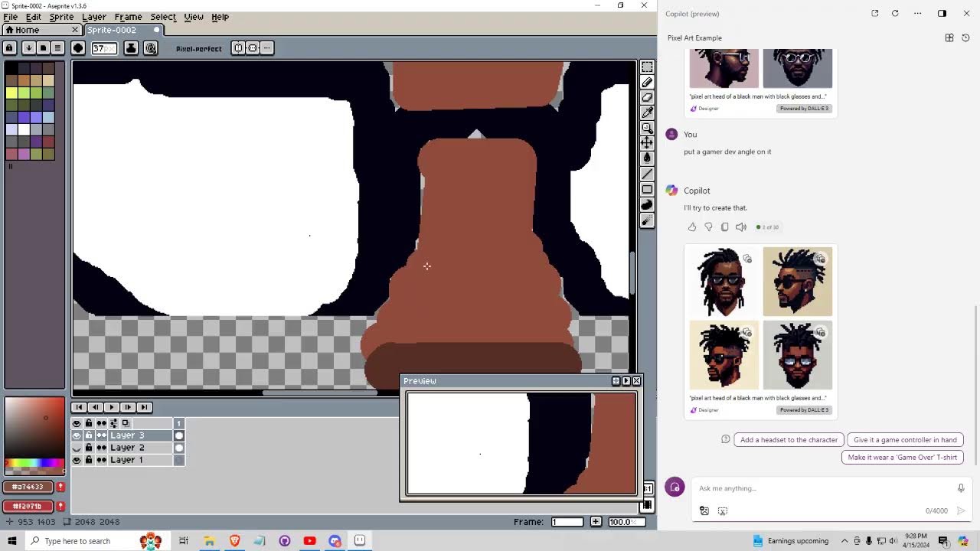980x551 pixels.
Task: Open the background color #f2071b button
Action: (x=29, y=506)
